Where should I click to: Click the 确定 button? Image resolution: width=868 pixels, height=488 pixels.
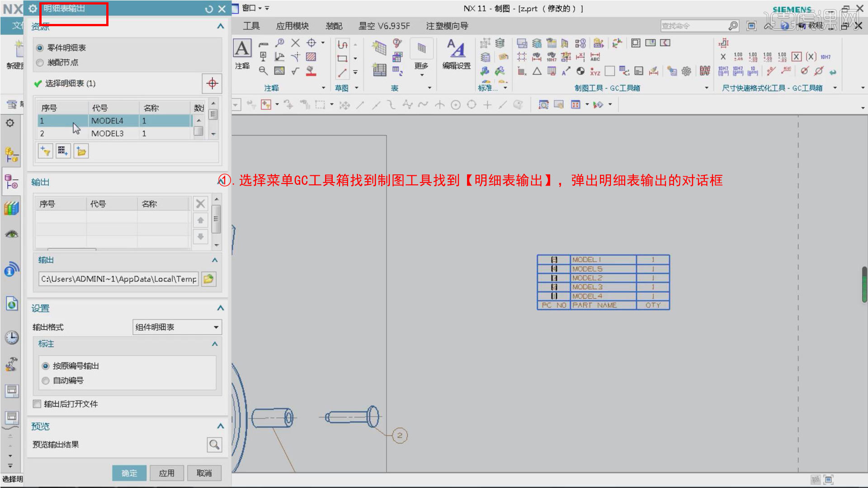(129, 473)
